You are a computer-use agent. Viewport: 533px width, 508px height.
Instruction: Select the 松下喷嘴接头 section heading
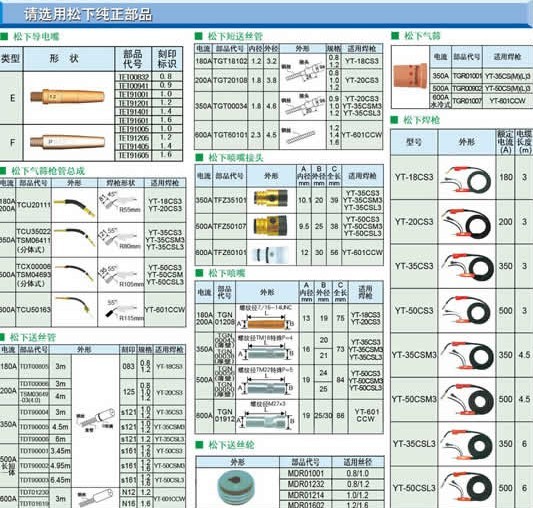236,157
